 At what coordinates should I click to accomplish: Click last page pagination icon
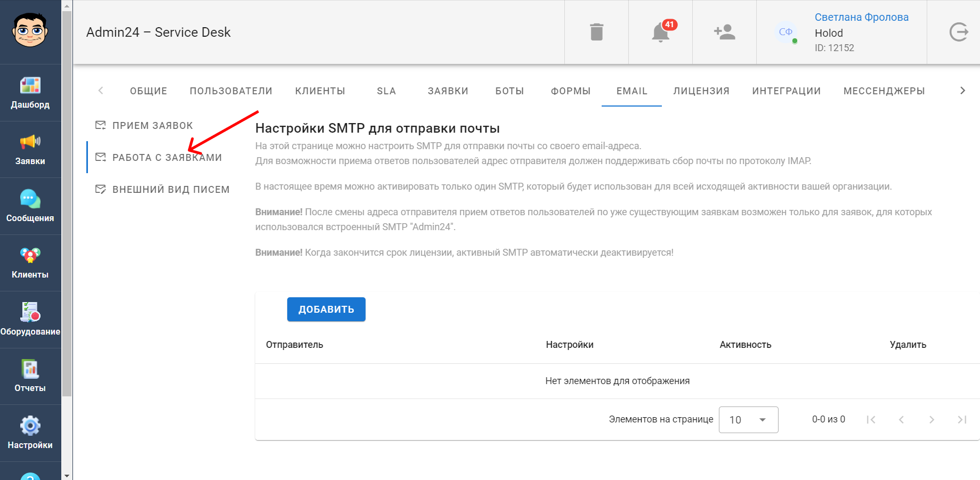click(x=962, y=420)
